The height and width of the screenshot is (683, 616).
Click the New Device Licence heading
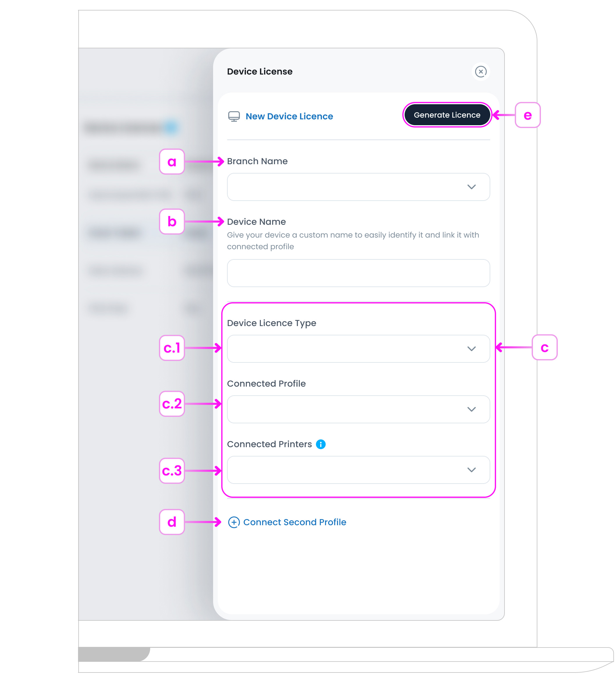pos(289,116)
